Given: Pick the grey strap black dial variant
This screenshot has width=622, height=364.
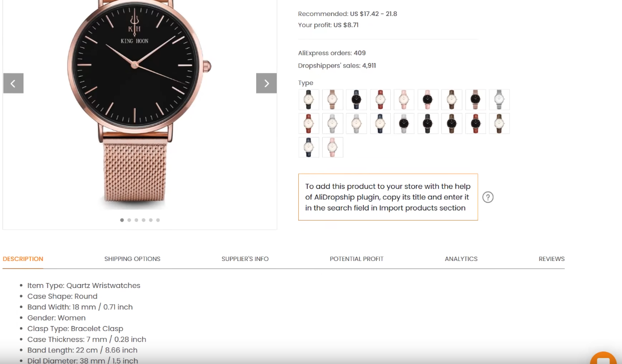Looking at the screenshot, I should click(404, 123).
